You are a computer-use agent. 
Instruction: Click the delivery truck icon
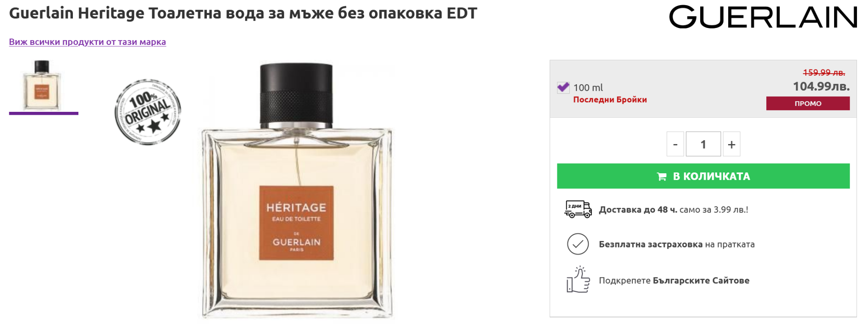[578, 209]
